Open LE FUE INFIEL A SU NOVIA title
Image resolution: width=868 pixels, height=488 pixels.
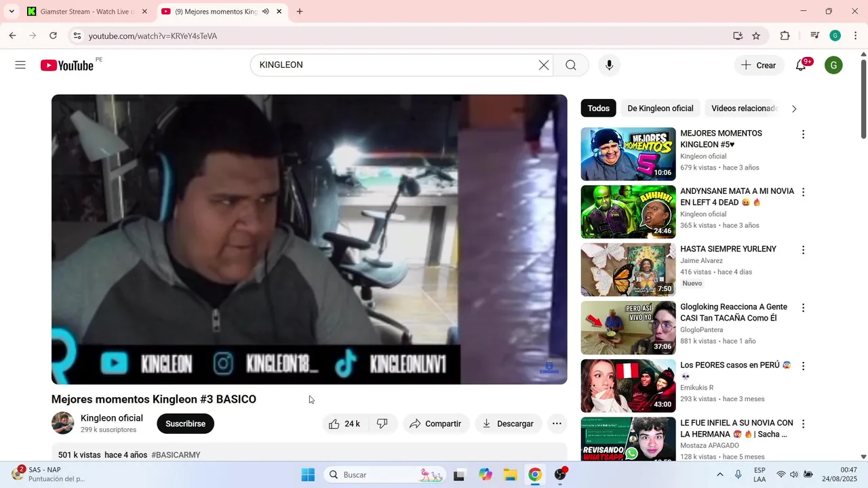click(736, 428)
